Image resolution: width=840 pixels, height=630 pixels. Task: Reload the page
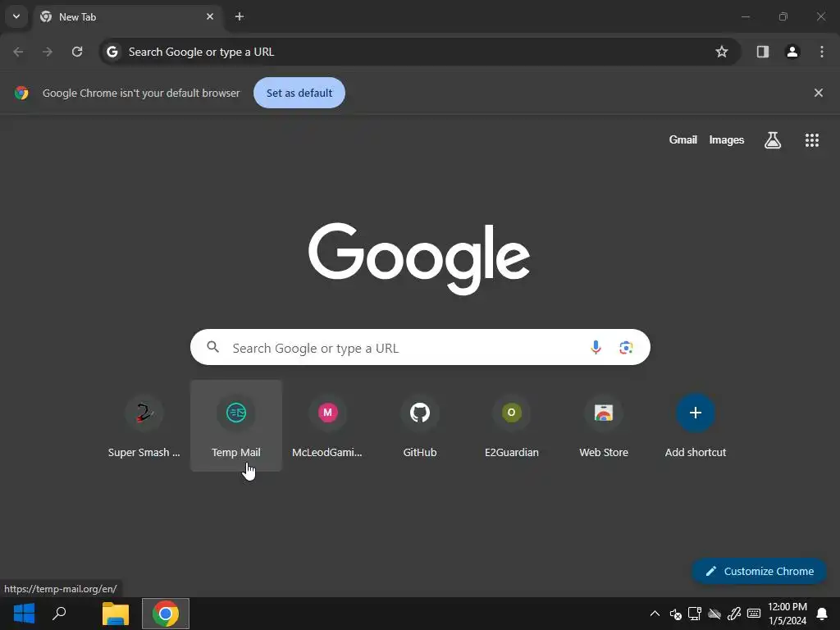[77, 52]
